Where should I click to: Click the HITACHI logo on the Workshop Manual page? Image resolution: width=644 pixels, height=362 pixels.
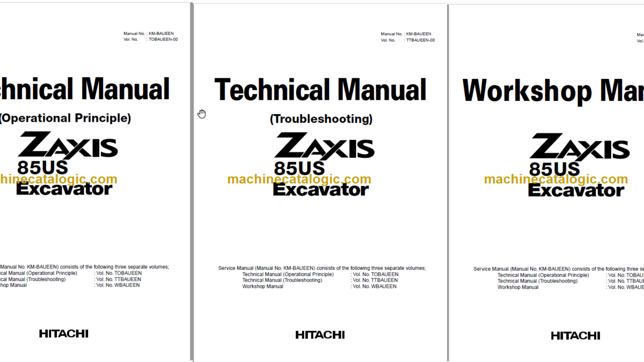(575, 336)
